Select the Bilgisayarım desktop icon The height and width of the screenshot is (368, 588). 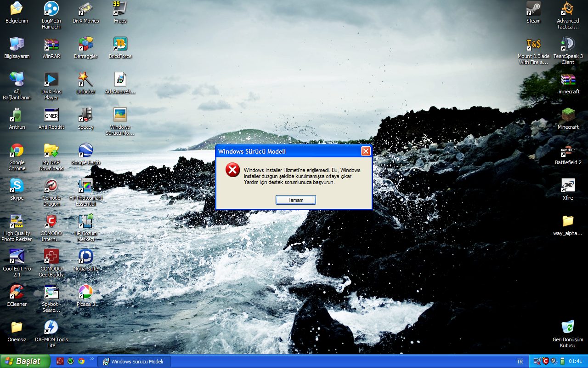[17, 48]
